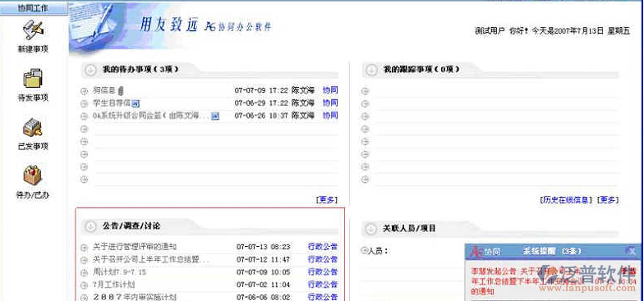Select the 协同工作 sidebar tab
644x301 pixels.
[x=34, y=8]
